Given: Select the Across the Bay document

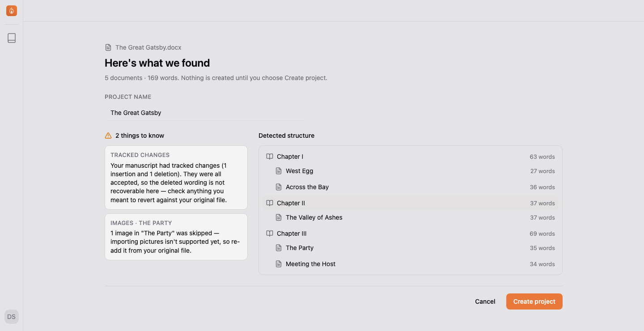Looking at the screenshot, I should tap(415, 187).
